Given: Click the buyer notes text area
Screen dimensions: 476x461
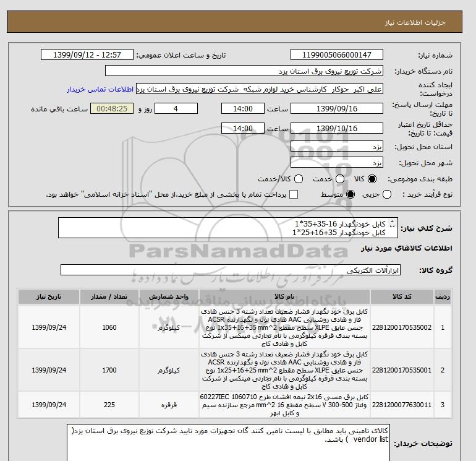Looking at the screenshot, I should point(228,443).
